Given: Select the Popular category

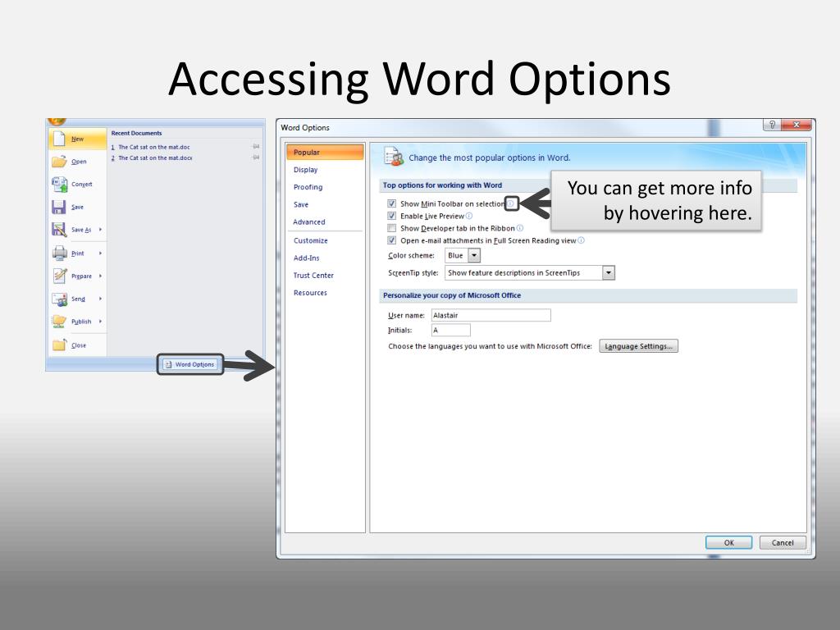Looking at the screenshot, I should tap(325, 152).
